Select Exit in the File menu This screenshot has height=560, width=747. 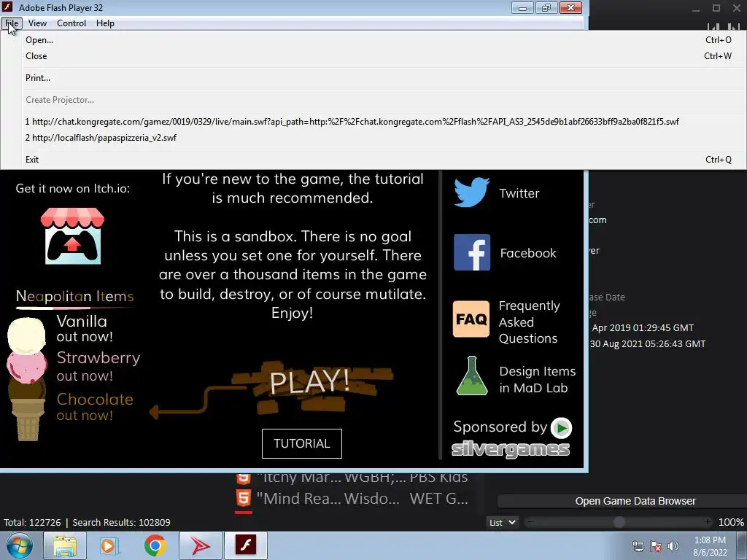coord(373,160)
